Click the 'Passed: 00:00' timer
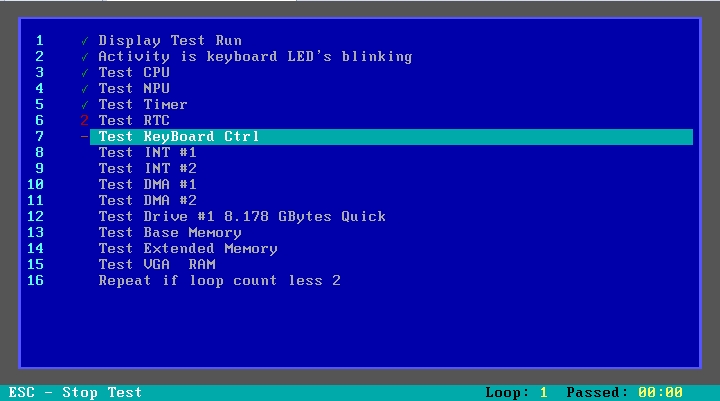This screenshot has width=720, height=401. (624, 393)
